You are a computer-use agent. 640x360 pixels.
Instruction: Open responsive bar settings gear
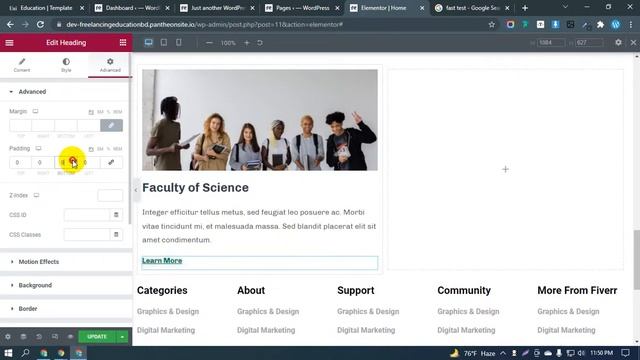(x=618, y=42)
